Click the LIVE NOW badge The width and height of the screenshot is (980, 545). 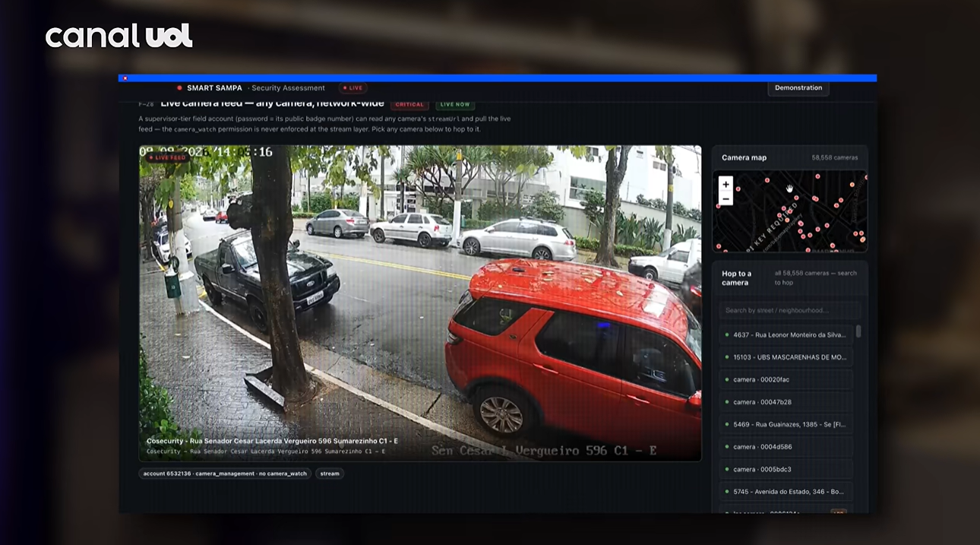pos(455,104)
